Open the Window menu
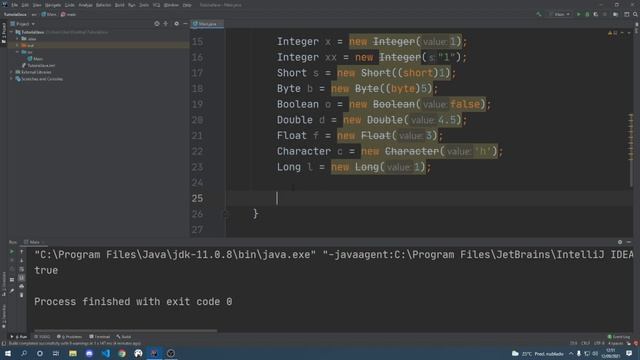Viewport: 640px width, 360px height. tap(171, 5)
